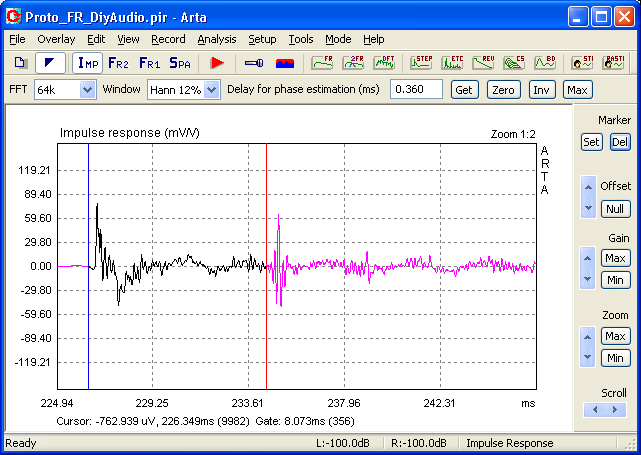
Task: Open the DFT analysis icon
Action: point(384,63)
